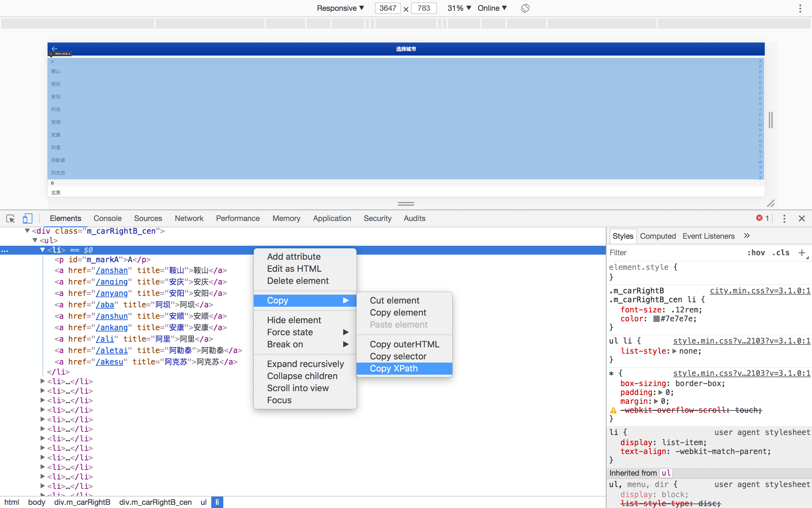Expand the list-style shorthand triangle

coord(674,351)
